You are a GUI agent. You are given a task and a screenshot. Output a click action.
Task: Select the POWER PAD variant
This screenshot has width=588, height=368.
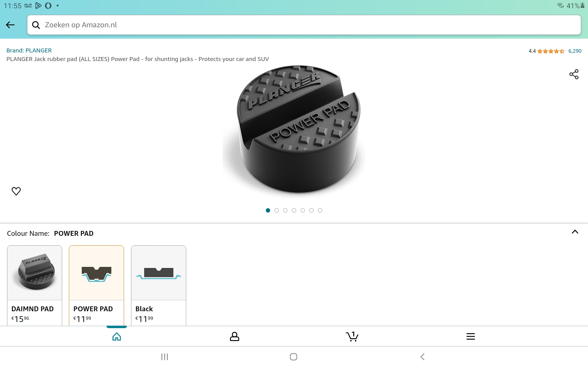pyautogui.click(x=96, y=285)
